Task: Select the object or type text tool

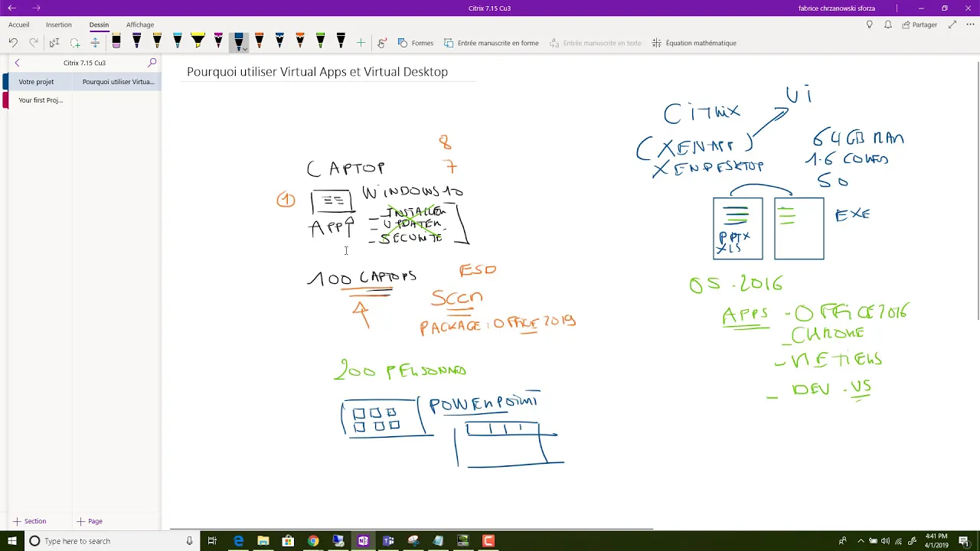Action: [54, 43]
